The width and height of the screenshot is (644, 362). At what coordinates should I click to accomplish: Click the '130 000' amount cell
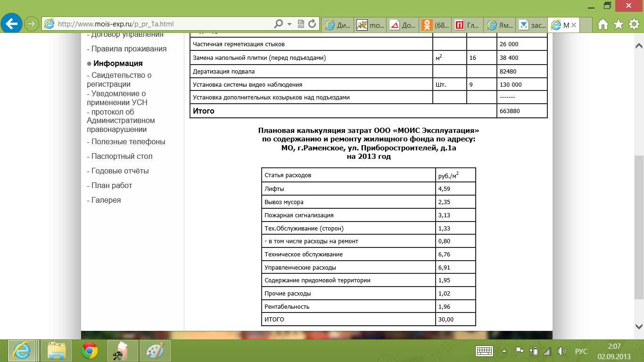pyautogui.click(x=522, y=84)
